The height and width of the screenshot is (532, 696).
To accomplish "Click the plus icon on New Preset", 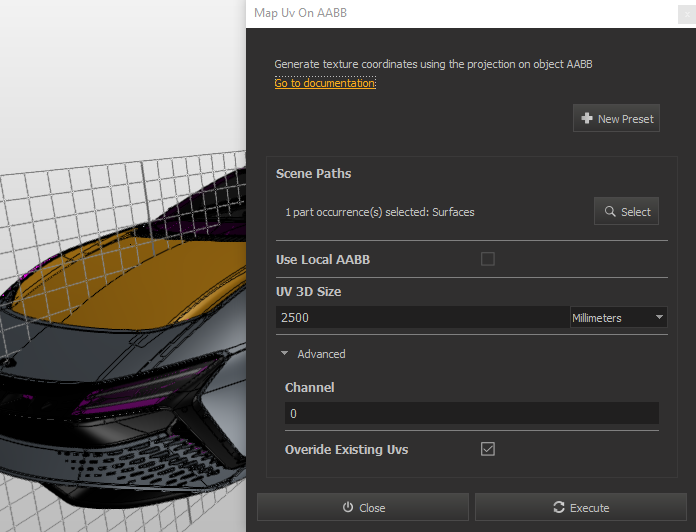I will [587, 119].
